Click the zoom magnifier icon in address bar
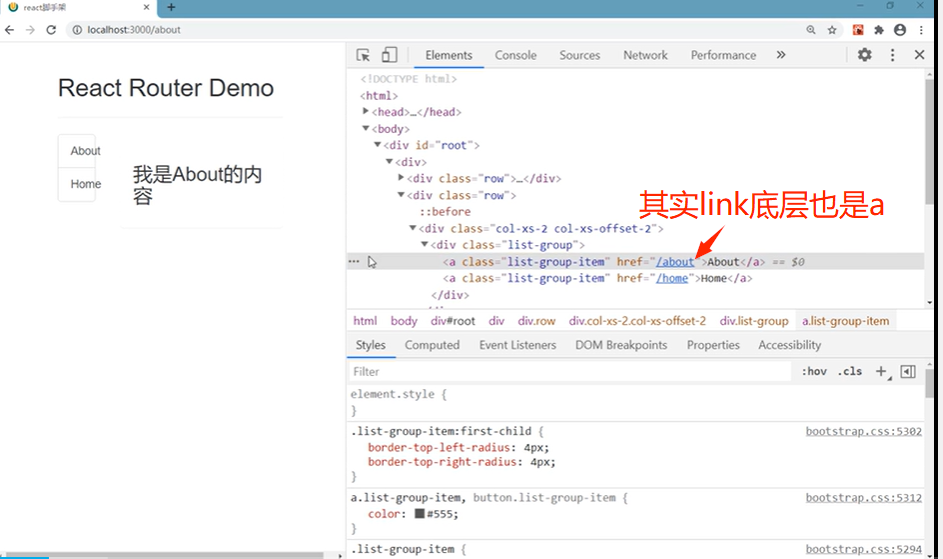Screen dimensions: 943x559 811,29
